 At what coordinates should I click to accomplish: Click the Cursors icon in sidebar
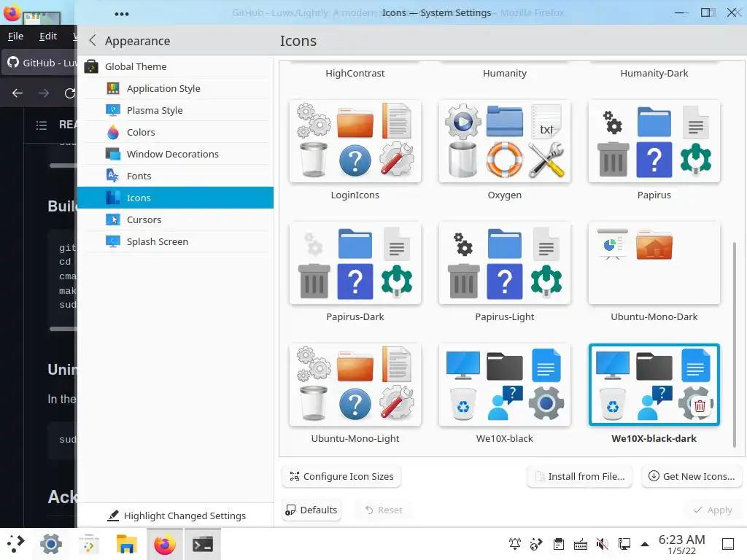coord(113,220)
